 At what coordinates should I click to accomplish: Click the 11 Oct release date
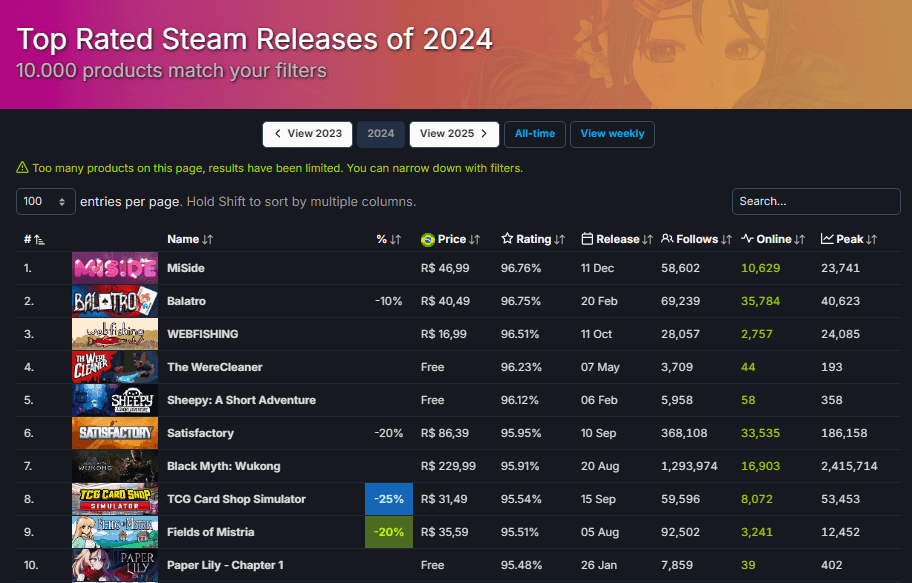tap(596, 334)
